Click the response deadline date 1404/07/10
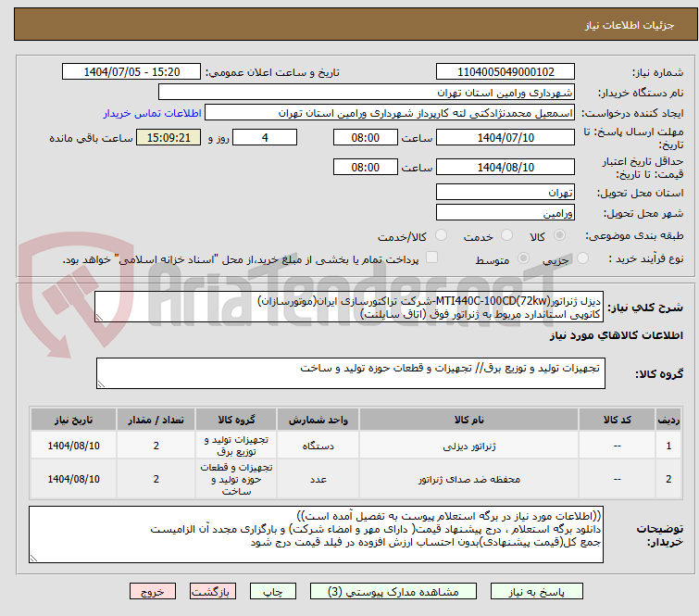Viewport: 699px width, 616px height. [506, 137]
